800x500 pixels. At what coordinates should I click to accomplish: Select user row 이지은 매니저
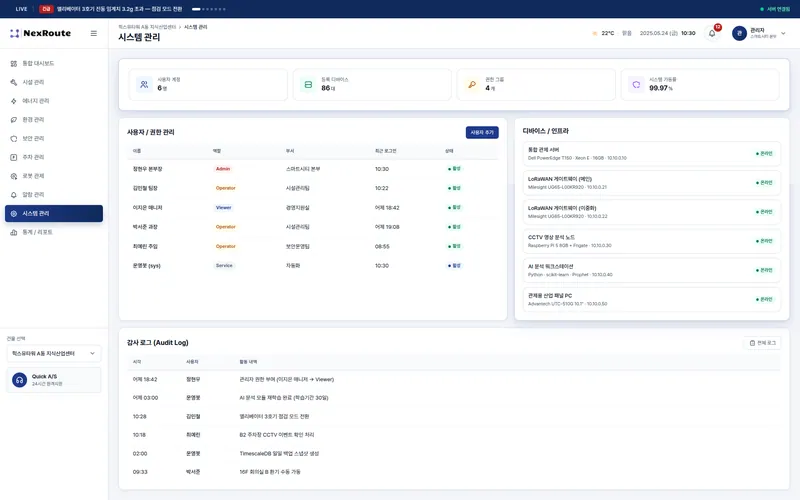coord(313,208)
